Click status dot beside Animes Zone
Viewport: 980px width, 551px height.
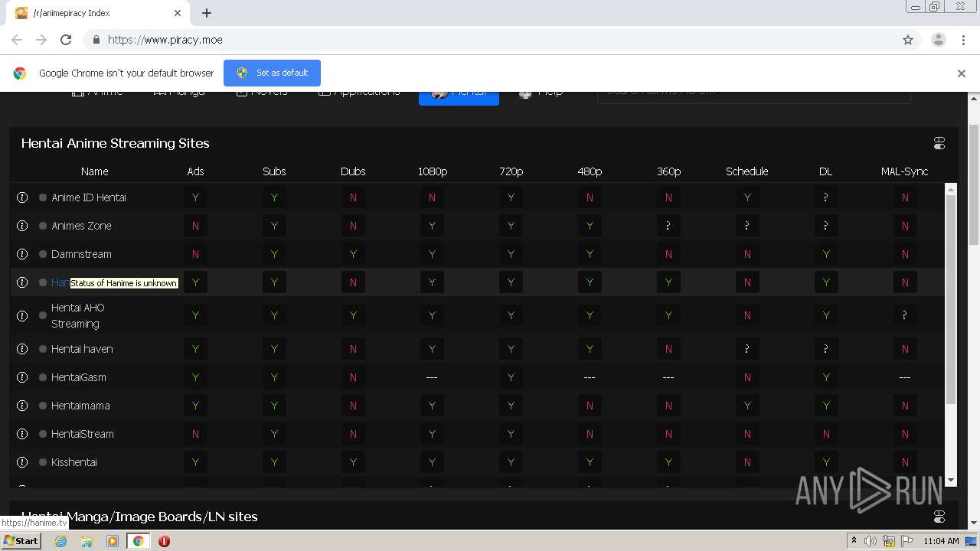coord(43,226)
